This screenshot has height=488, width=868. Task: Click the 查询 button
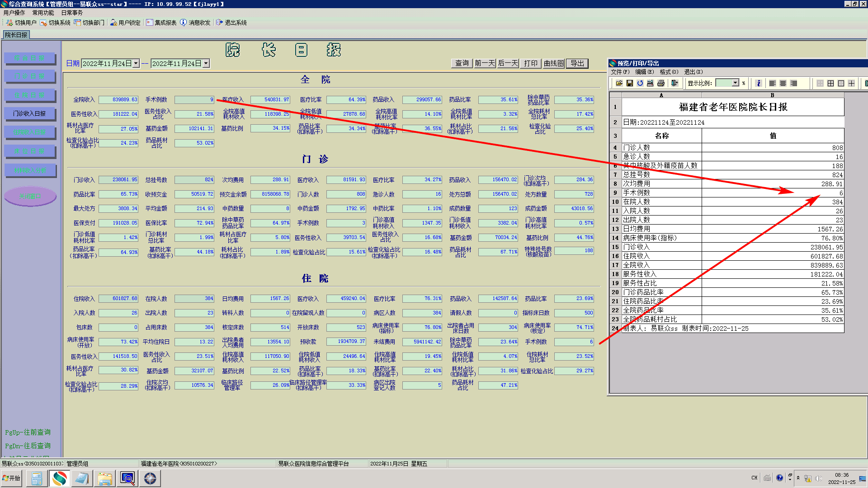click(x=462, y=63)
